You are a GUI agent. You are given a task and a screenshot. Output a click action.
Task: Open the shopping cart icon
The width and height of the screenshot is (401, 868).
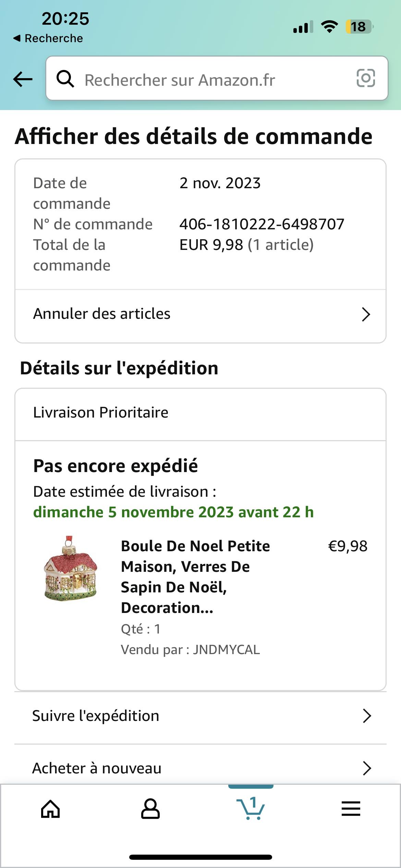(251, 809)
